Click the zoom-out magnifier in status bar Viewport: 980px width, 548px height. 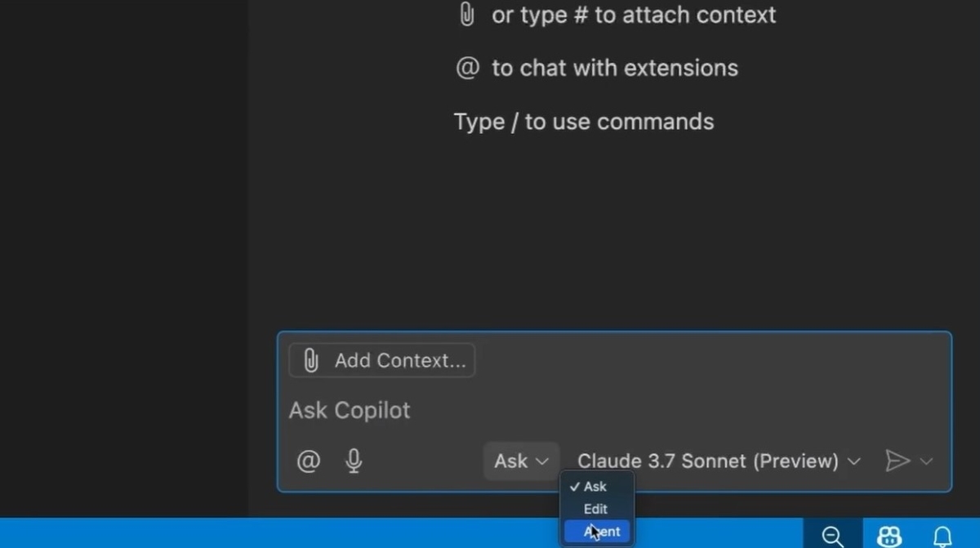click(x=832, y=536)
